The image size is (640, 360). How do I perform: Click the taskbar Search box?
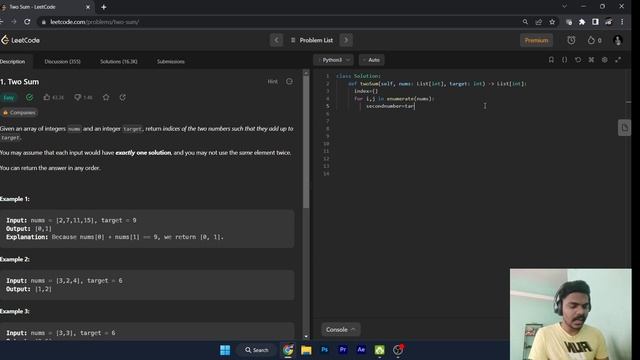256,350
